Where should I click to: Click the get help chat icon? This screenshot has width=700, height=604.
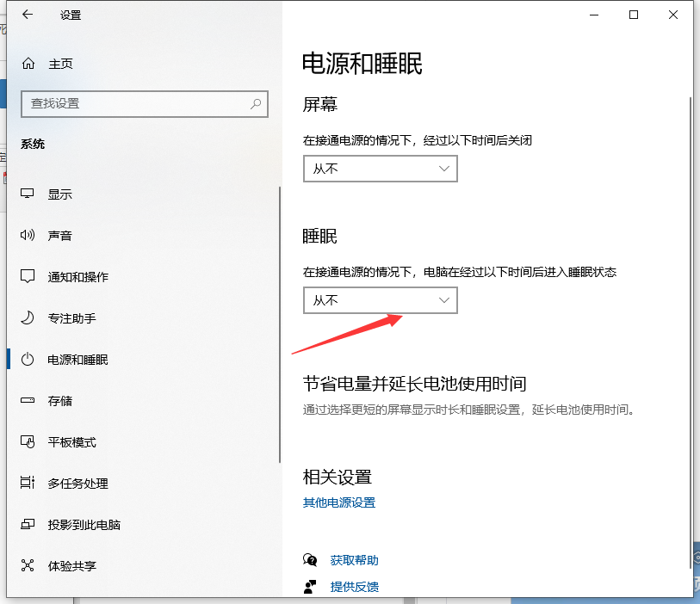(310, 560)
